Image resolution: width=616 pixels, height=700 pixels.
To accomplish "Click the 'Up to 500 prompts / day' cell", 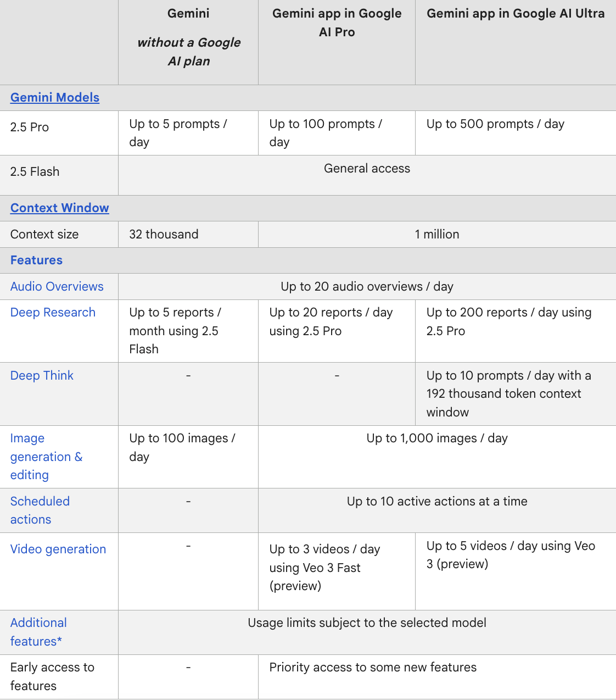I will click(495, 124).
